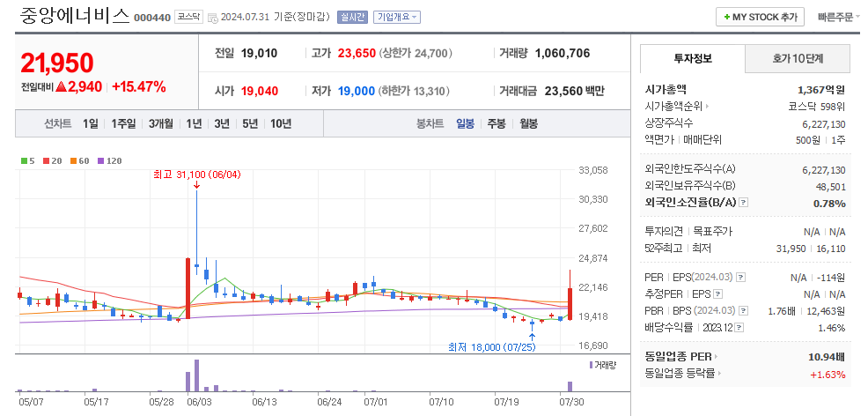This screenshot has height=416, width=868.
Task: Click the arrow next to 동일업종 PER
Action: point(716,357)
